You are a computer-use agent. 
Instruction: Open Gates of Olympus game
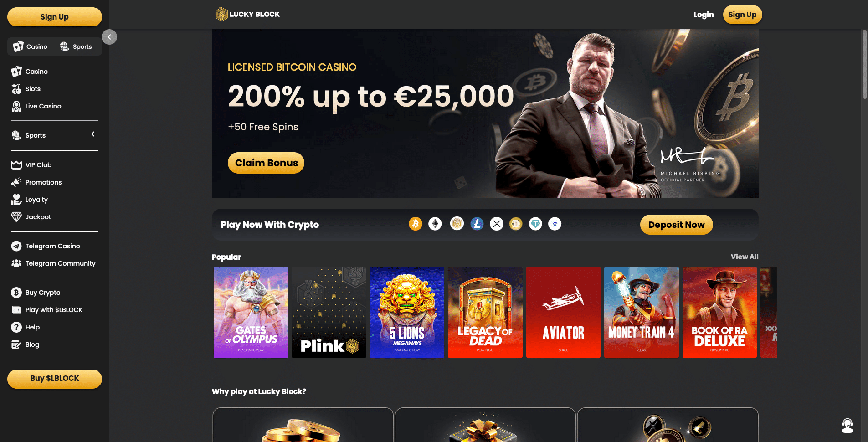[251, 312]
